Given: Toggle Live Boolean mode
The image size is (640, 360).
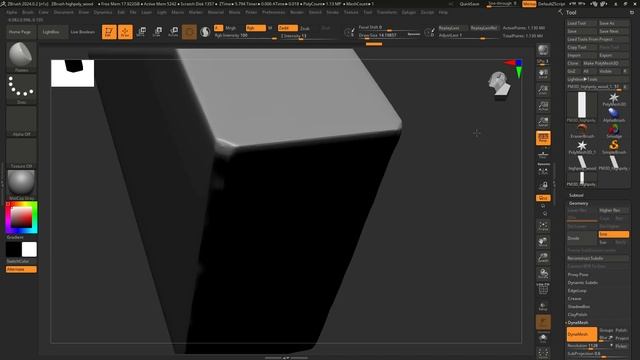Looking at the screenshot, I should click(x=83, y=32).
